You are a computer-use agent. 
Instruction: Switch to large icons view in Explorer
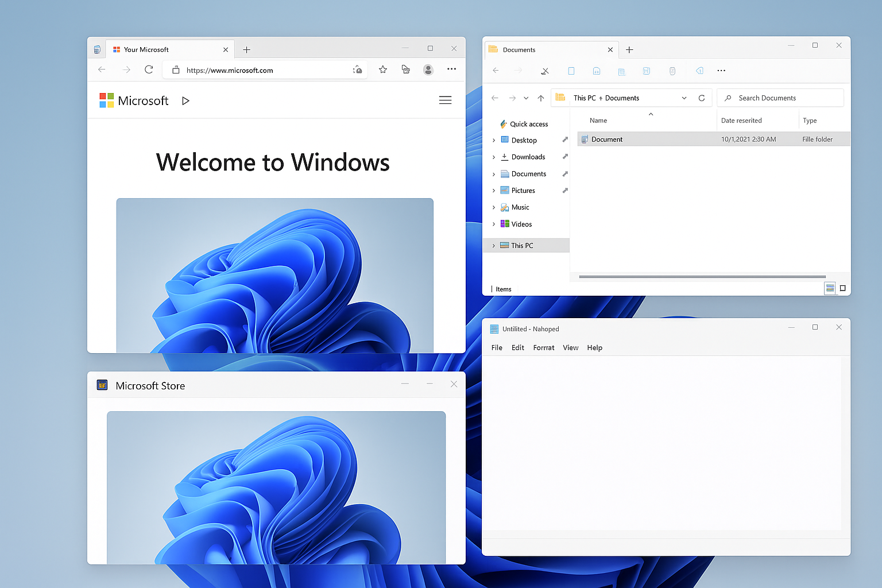coord(843,288)
